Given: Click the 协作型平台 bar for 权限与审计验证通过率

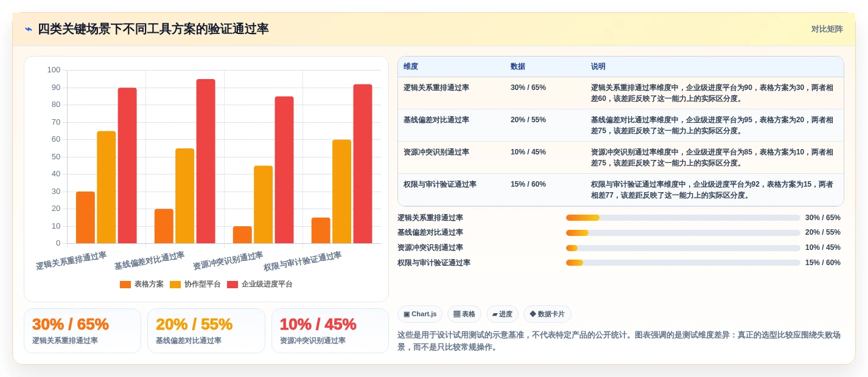Looking at the screenshot, I should (341, 192).
